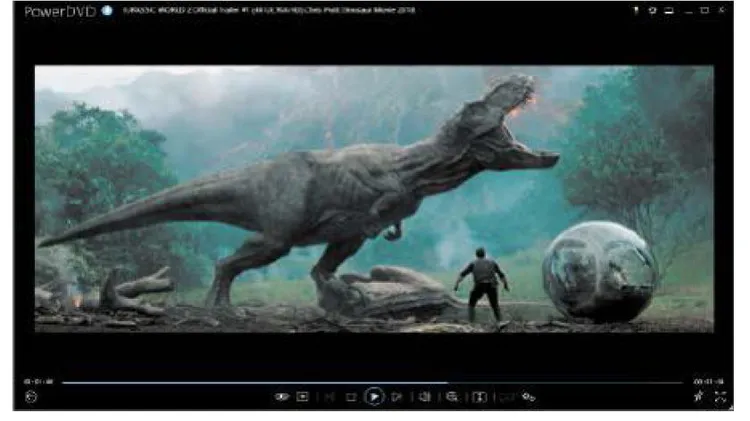The image size is (750, 421).
Task: Close the PowerDVD window
Action: pyautogui.click(x=721, y=10)
